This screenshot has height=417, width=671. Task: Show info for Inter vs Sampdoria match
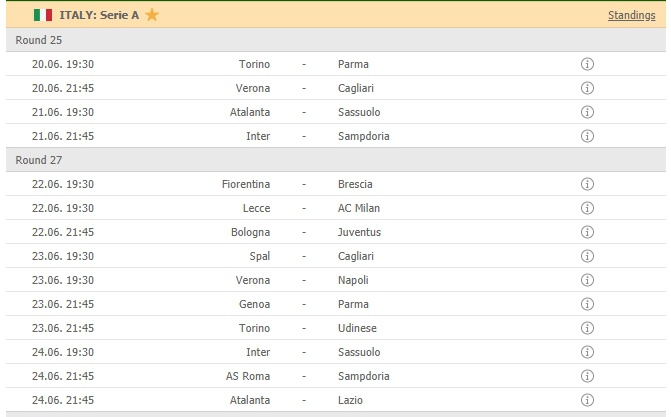coord(587,136)
